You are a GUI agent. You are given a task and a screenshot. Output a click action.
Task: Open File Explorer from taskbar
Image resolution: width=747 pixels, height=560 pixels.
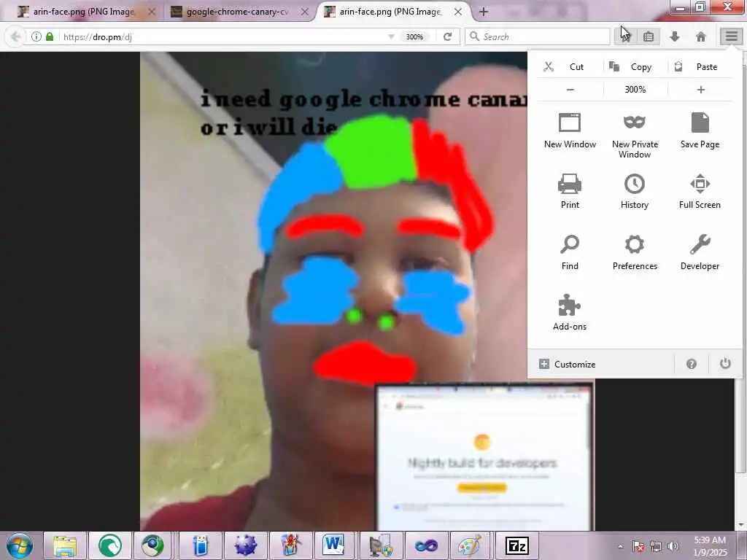[65, 545]
